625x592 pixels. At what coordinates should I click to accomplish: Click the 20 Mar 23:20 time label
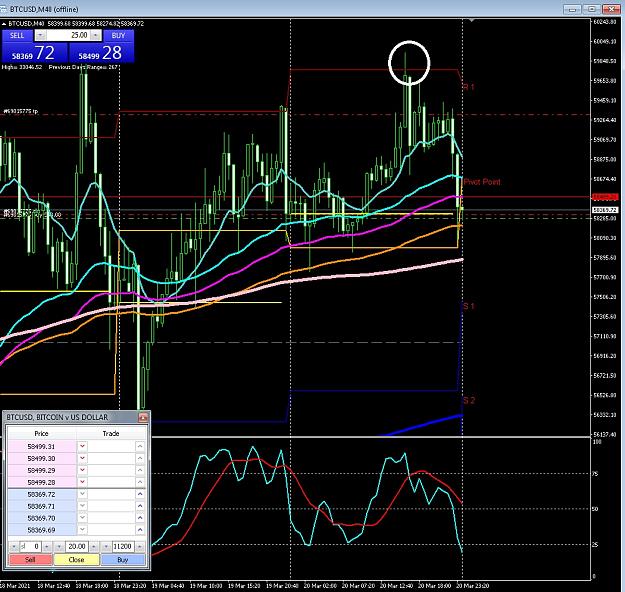click(472, 586)
